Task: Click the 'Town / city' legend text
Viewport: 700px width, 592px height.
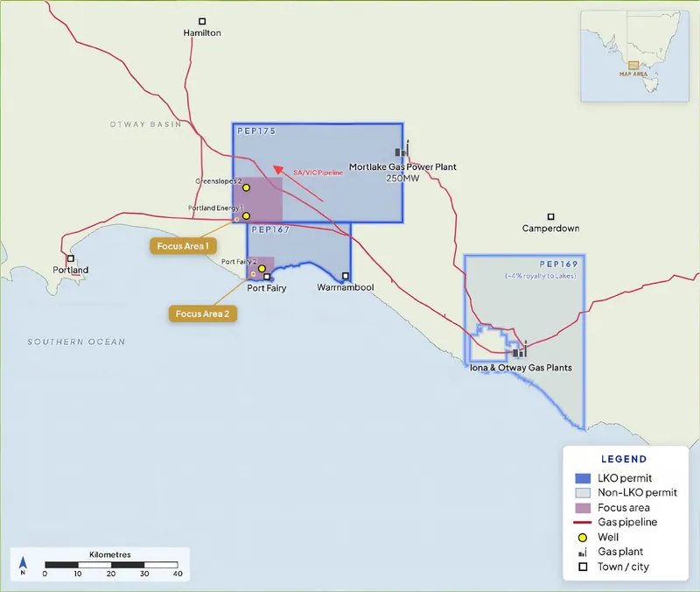Action: [623, 567]
